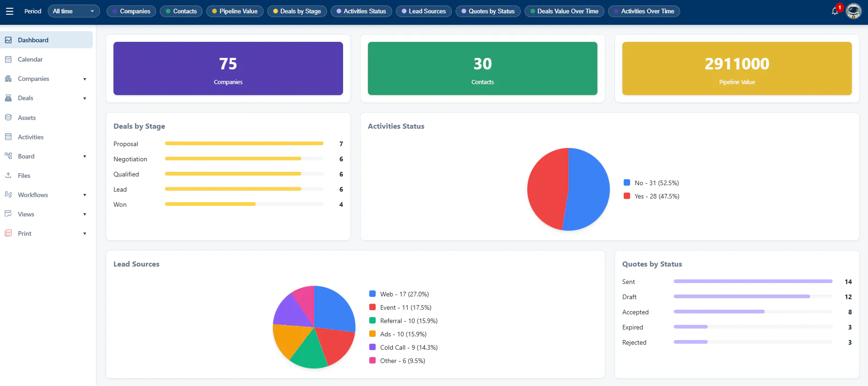
Task: Expand the Companies sidebar submenu arrow
Action: 85,79
